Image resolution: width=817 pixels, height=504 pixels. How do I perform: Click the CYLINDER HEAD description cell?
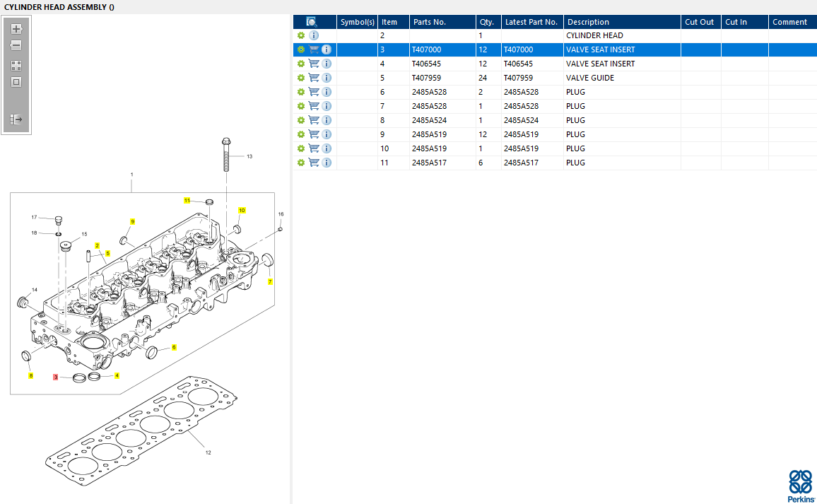pyautogui.click(x=622, y=35)
